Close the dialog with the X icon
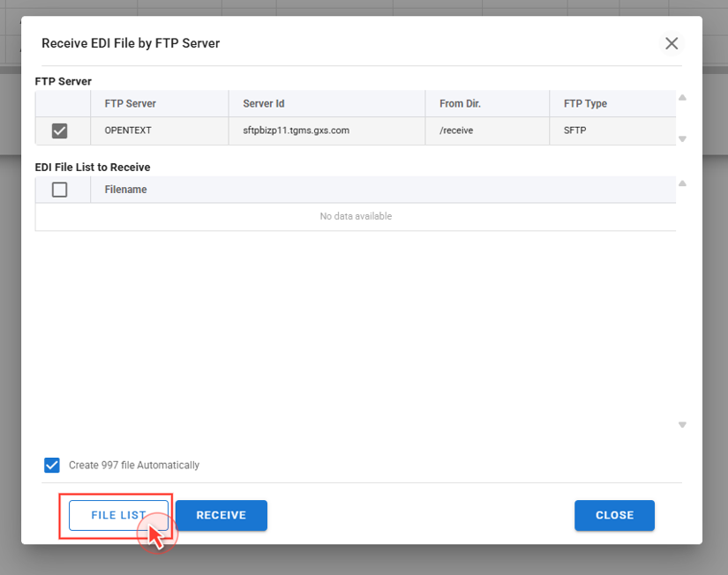This screenshot has width=728, height=575. pos(672,43)
